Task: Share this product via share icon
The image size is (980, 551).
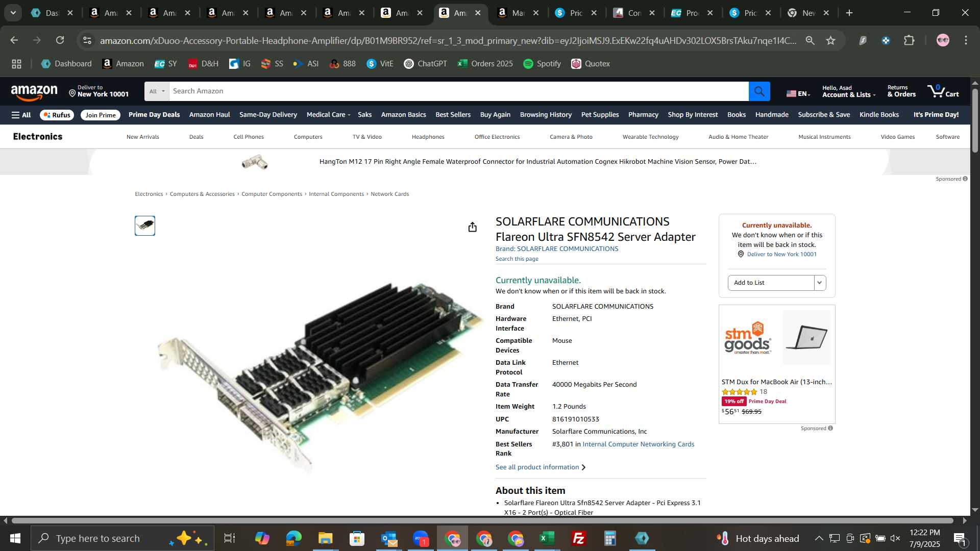Action: (472, 227)
